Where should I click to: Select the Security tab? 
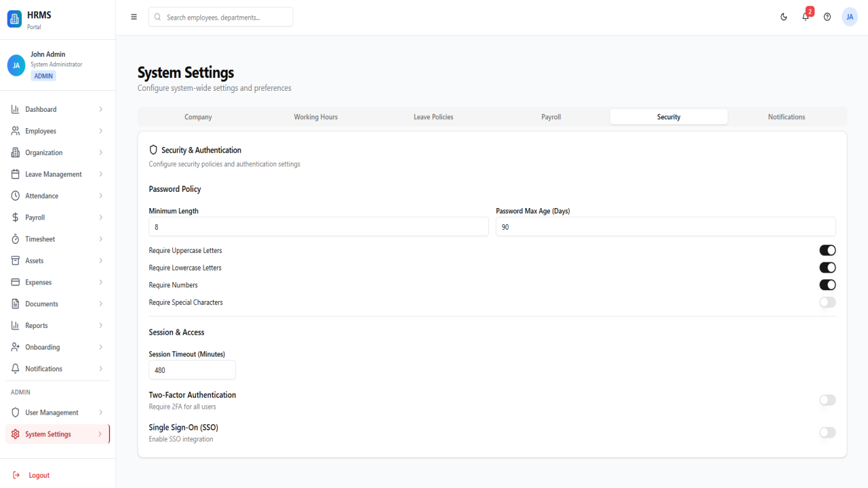[x=669, y=117]
